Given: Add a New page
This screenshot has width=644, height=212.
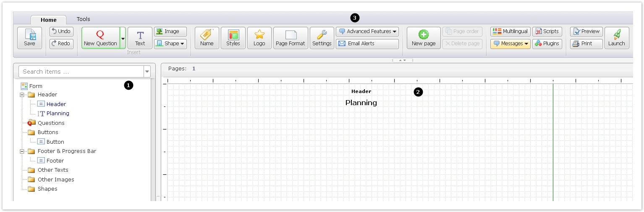Looking at the screenshot, I should [423, 38].
